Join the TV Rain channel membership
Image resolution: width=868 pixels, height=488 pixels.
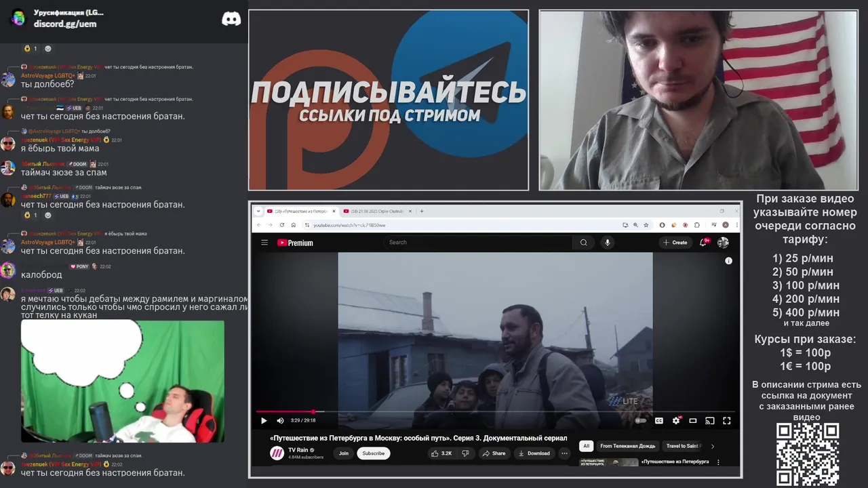coord(344,453)
